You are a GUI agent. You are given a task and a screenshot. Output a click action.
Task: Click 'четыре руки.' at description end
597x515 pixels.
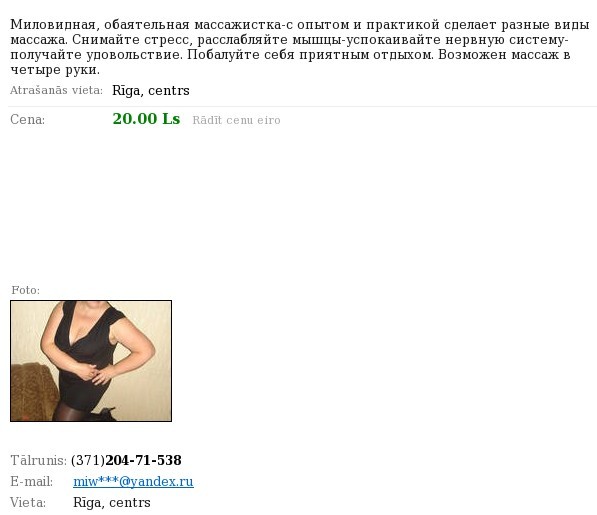(x=55, y=70)
